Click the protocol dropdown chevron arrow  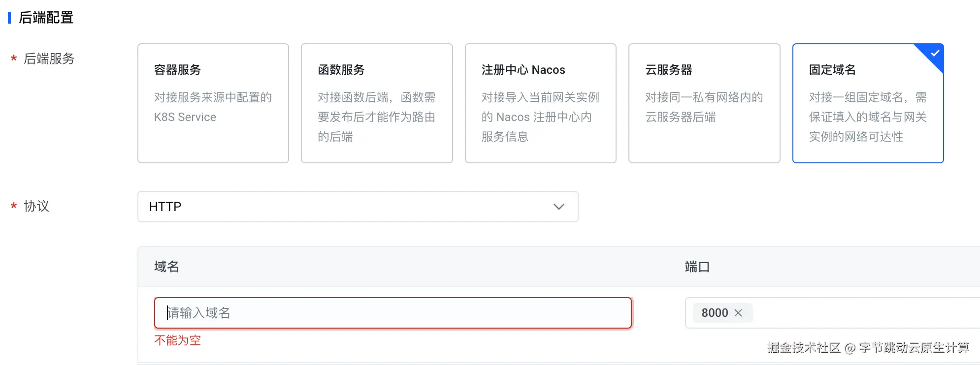pyautogui.click(x=558, y=207)
